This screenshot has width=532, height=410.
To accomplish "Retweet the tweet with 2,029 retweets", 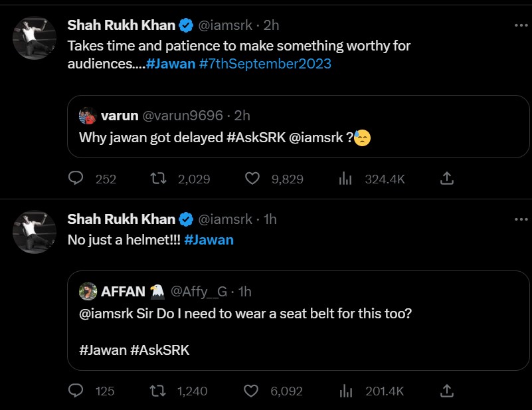I will pos(157,178).
